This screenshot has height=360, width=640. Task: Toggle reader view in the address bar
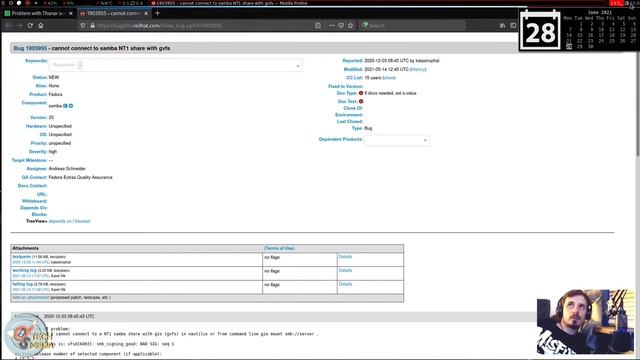[x=318, y=25]
